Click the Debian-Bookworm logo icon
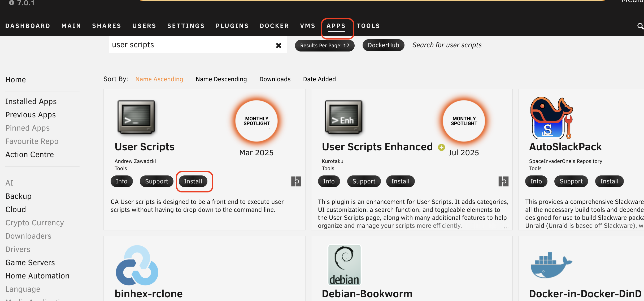The height and width of the screenshot is (301, 644). [345, 265]
